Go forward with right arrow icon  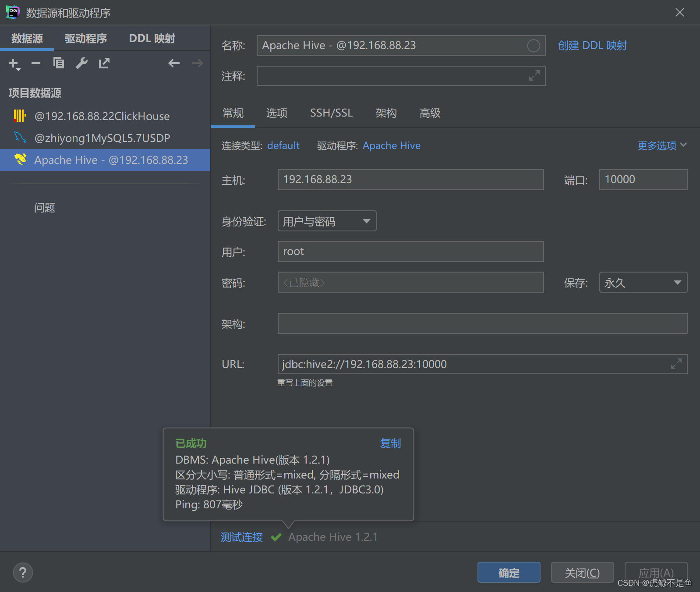(x=198, y=64)
